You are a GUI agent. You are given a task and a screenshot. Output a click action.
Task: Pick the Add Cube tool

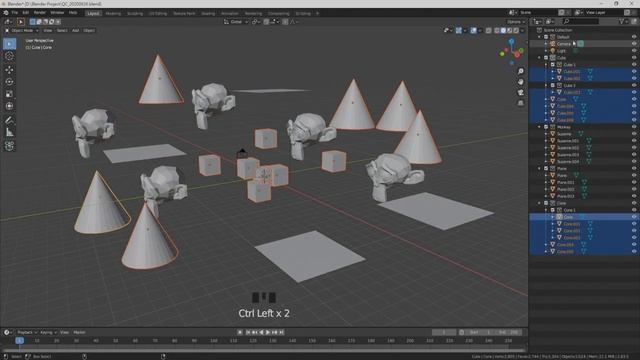click(9, 146)
